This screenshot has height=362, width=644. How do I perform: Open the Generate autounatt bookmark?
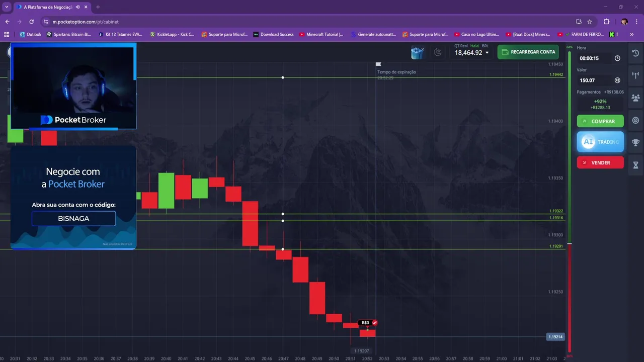(x=373, y=34)
